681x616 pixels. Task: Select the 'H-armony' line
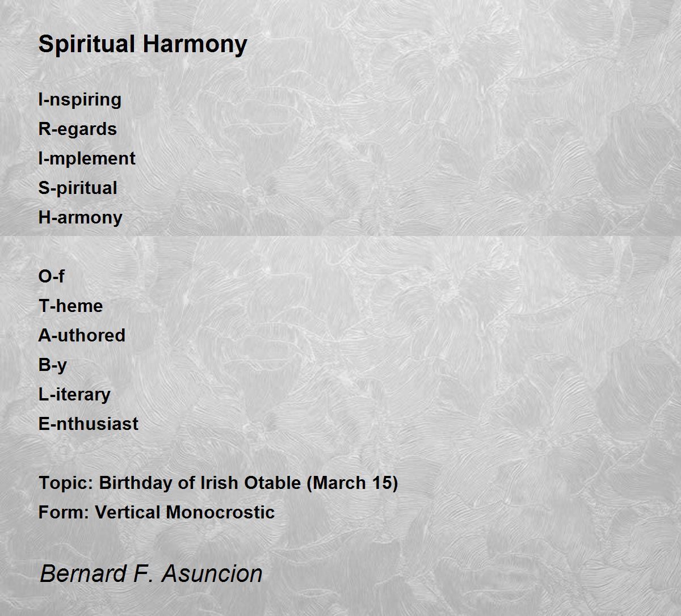80,218
